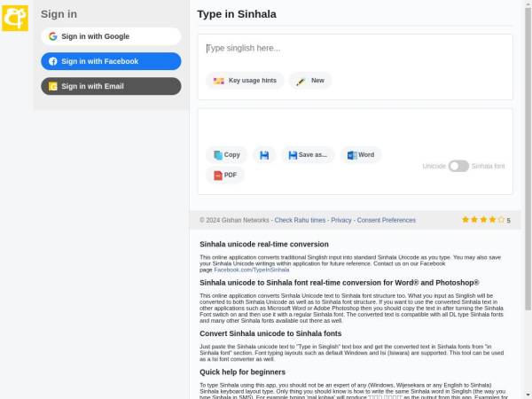Focus the singlish typing text box
Screen dimensions: 532x399
click(x=355, y=49)
